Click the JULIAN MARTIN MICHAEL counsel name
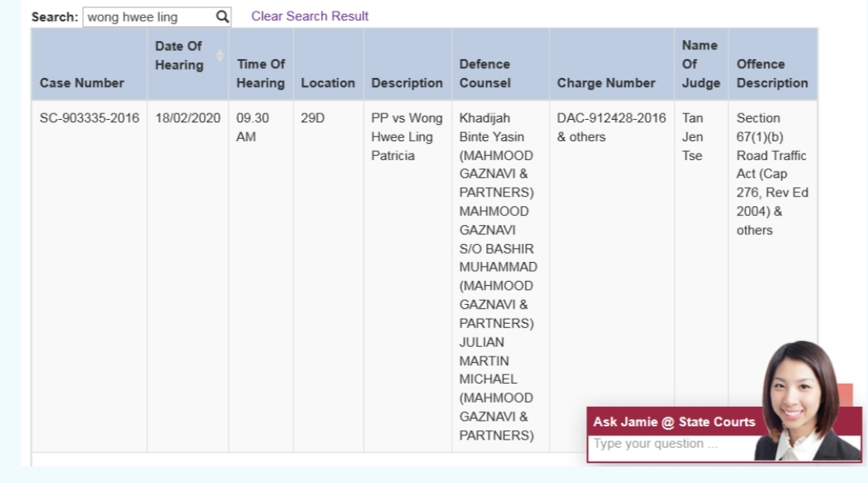868x483 pixels. 488,361
